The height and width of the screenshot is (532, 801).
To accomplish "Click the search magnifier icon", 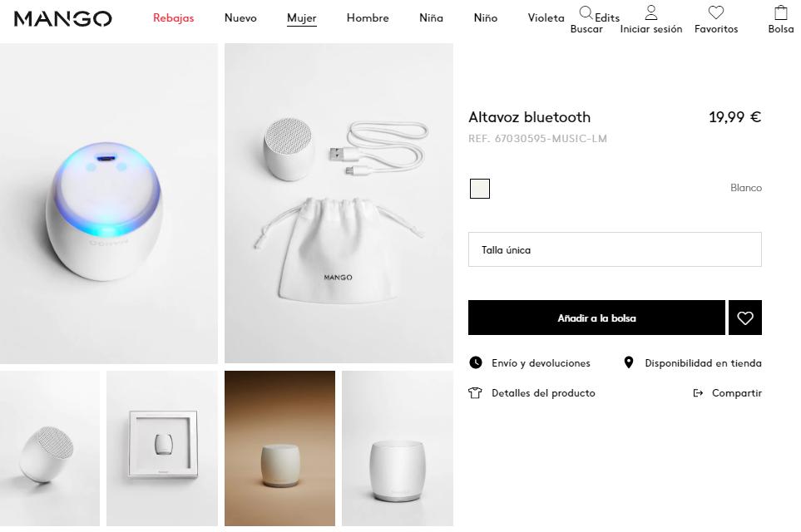I will [586, 13].
